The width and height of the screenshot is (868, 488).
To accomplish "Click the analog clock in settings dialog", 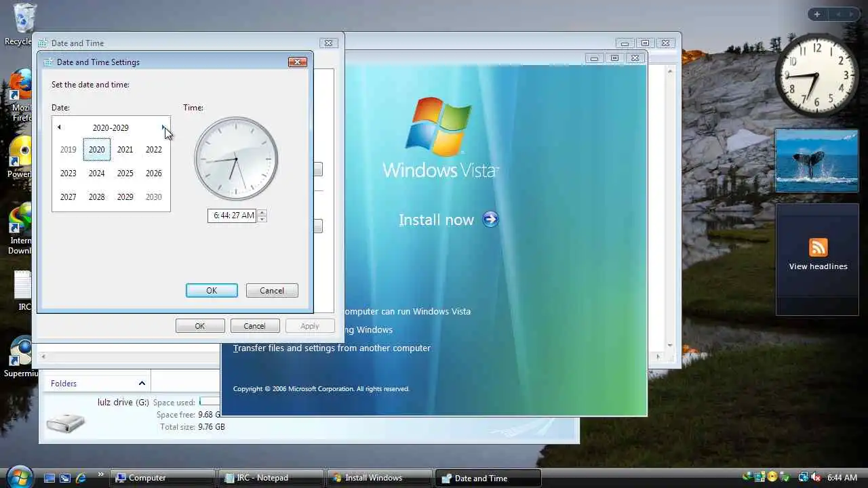I will coord(236,159).
